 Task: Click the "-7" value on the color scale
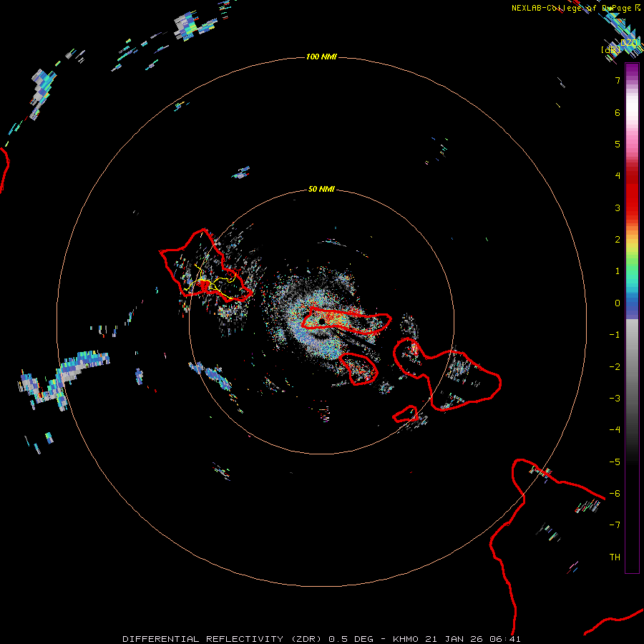(x=615, y=525)
